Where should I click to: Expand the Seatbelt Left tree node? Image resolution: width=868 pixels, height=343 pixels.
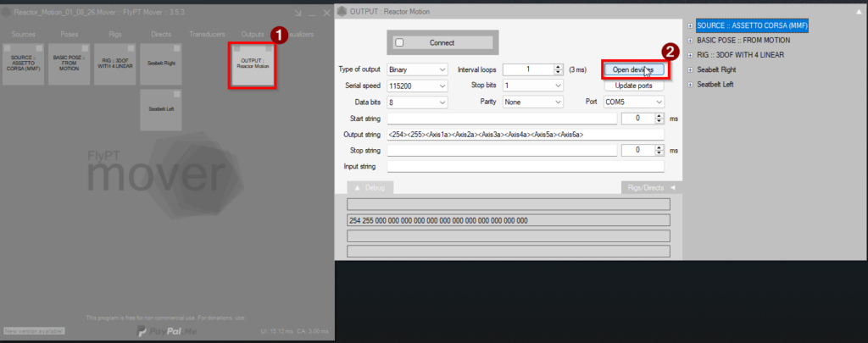[x=690, y=85]
